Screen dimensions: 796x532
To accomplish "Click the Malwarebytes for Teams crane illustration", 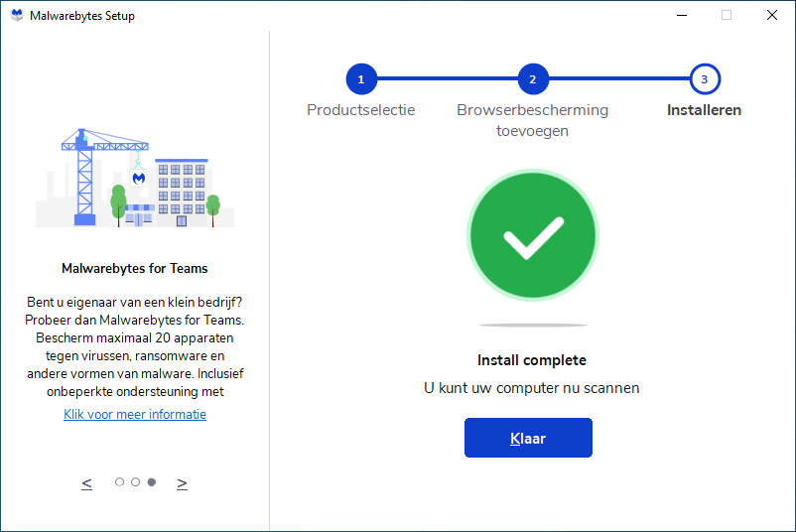I will [x=135, y=178].
